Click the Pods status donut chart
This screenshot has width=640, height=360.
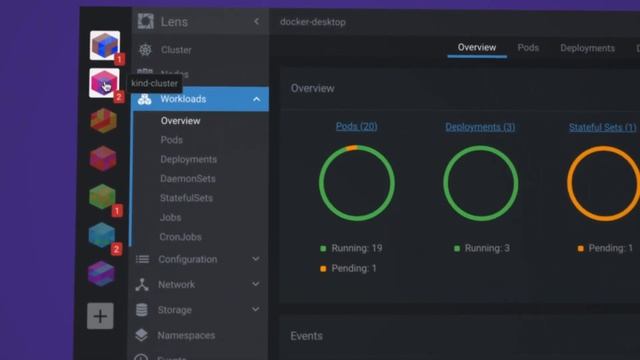(x=357, y=183)
